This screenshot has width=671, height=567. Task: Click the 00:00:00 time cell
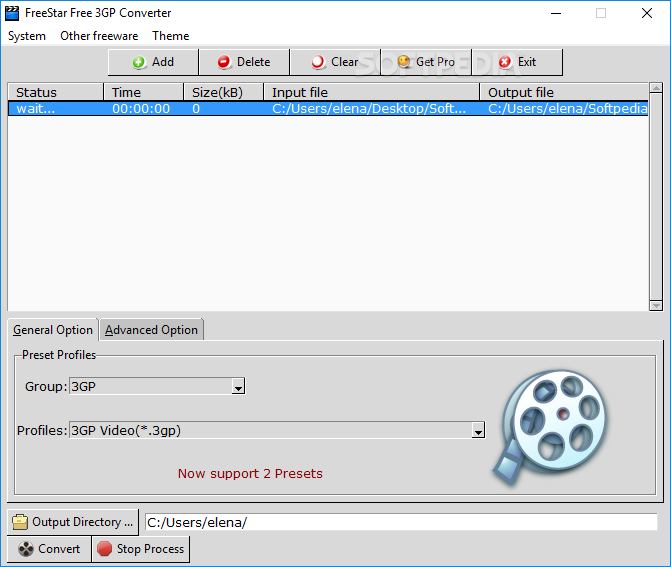coord(141,109)
